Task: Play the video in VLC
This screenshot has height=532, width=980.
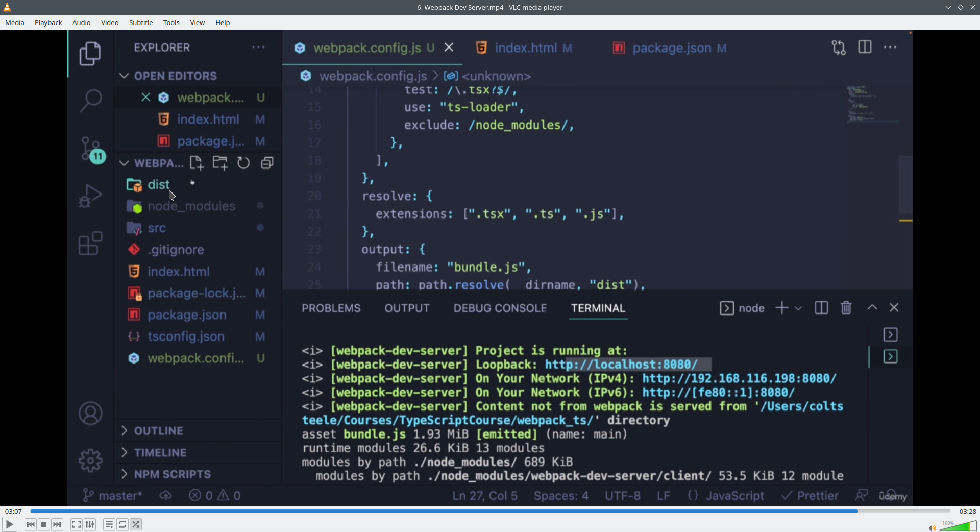Action: click(9, 524)
